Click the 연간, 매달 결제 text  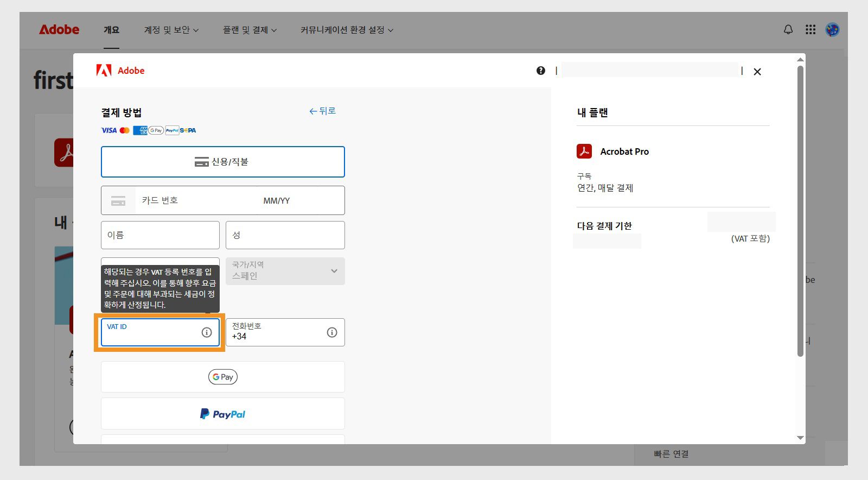tap(605, 188)
